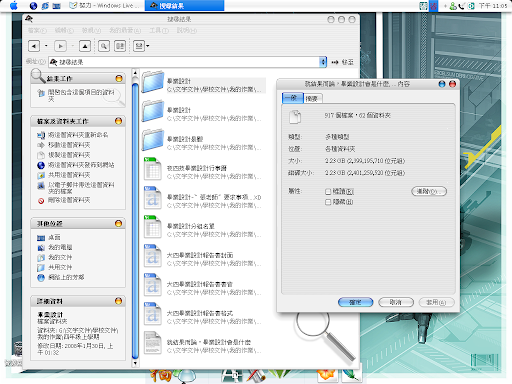Screen dimensions: 512x384
Task: Switch to the 一般 General tab
Action: click(292, 98)
